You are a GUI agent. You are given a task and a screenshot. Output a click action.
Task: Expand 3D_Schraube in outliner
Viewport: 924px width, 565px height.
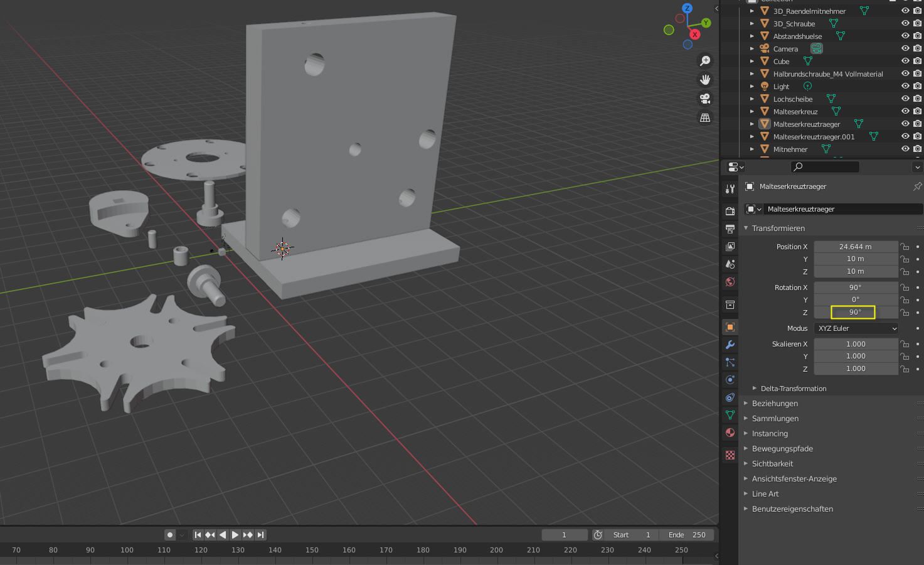tap(752, 23)
